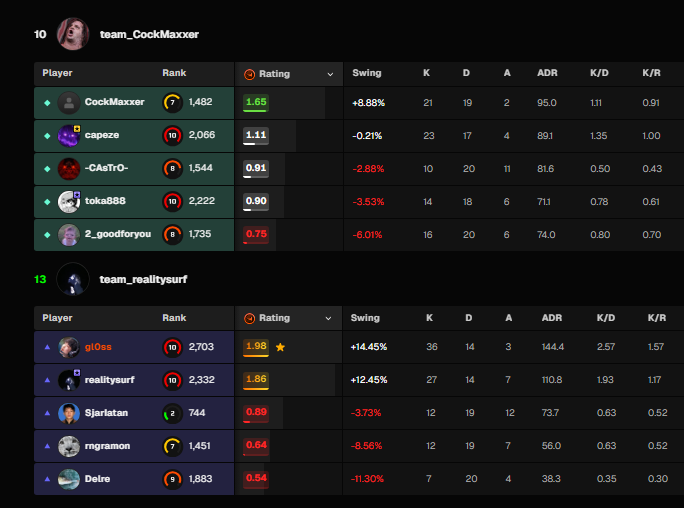
Task: Click toka888 rank points 2,222
Action: coord(202,201)
